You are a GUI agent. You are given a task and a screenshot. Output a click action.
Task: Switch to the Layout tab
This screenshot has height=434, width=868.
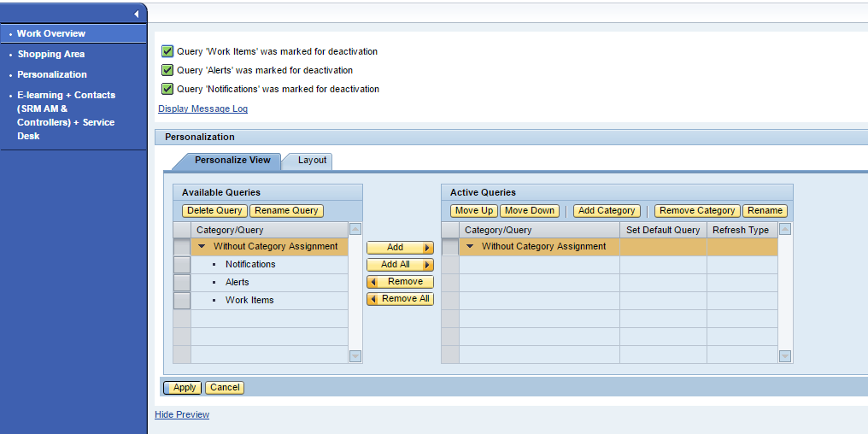(312, 161)
